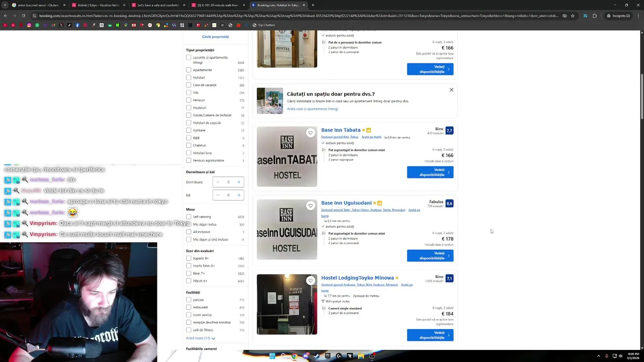Viewport: 644px width, 362px height.
Task: Click 'Vedeți disponibilitățile' for Base Inn Uguisudani
Action: (x=430, y=255)
